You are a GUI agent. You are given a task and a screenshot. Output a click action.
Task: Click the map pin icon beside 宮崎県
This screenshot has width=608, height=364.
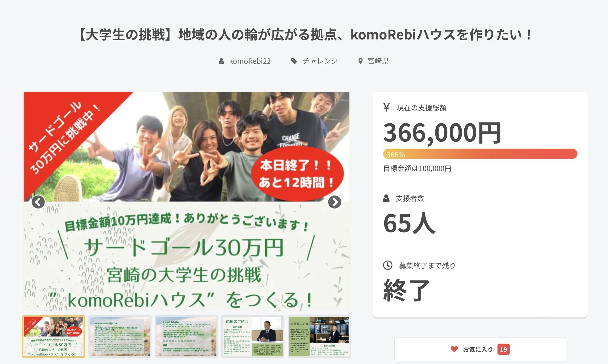pos(360,61)
